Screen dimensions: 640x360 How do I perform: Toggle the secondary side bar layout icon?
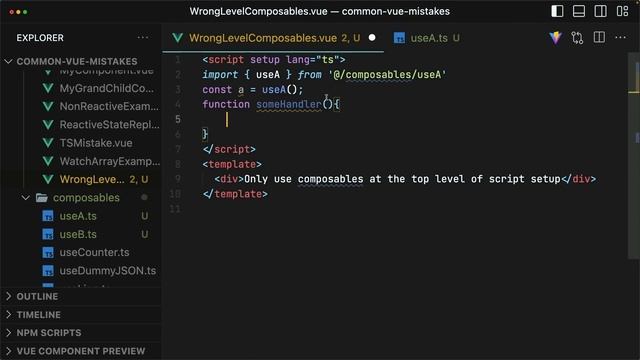(600, 11)
